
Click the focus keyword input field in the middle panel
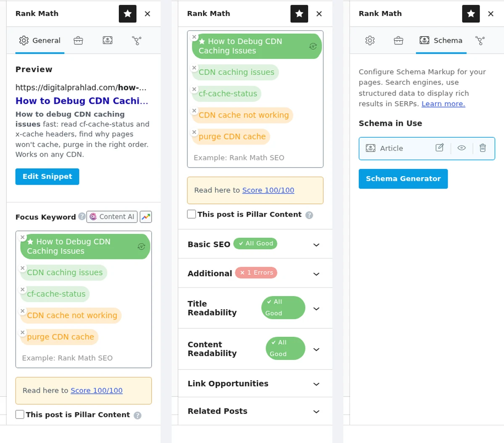[255, 158]
